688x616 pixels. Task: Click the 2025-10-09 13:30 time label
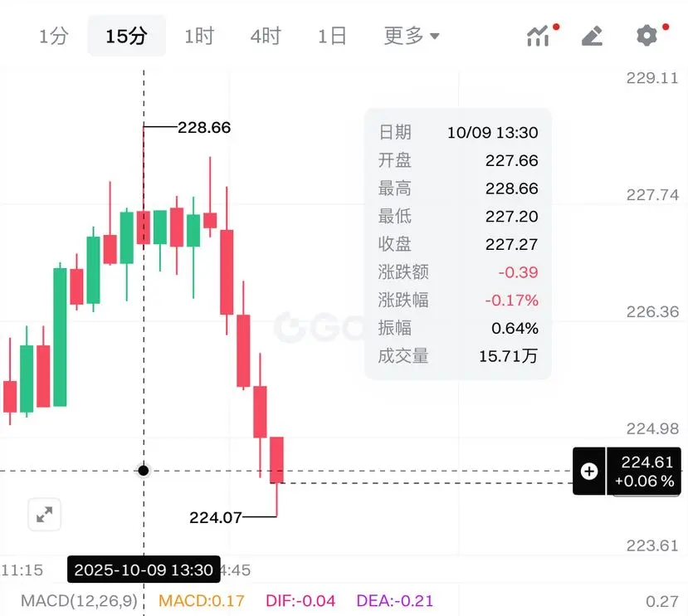point(144,570)
